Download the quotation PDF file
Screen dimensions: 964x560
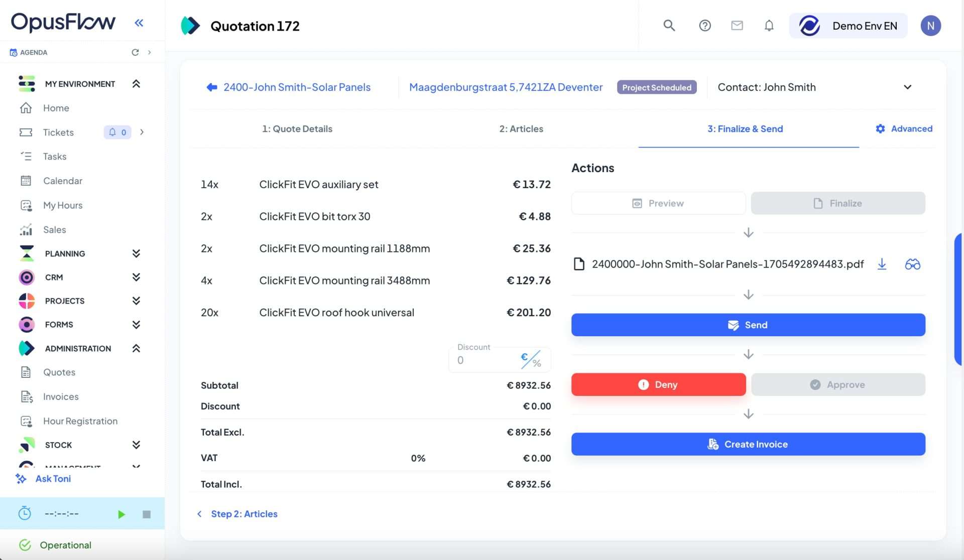pos(882,264)
